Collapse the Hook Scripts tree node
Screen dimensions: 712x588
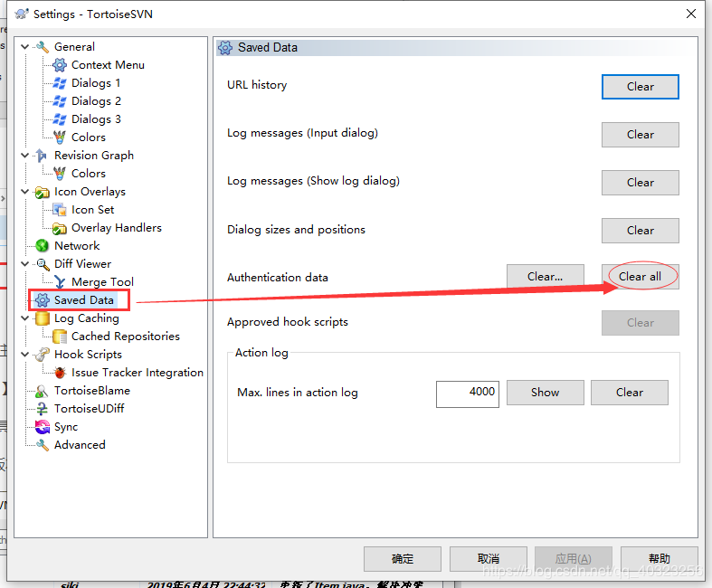[25, 355]
